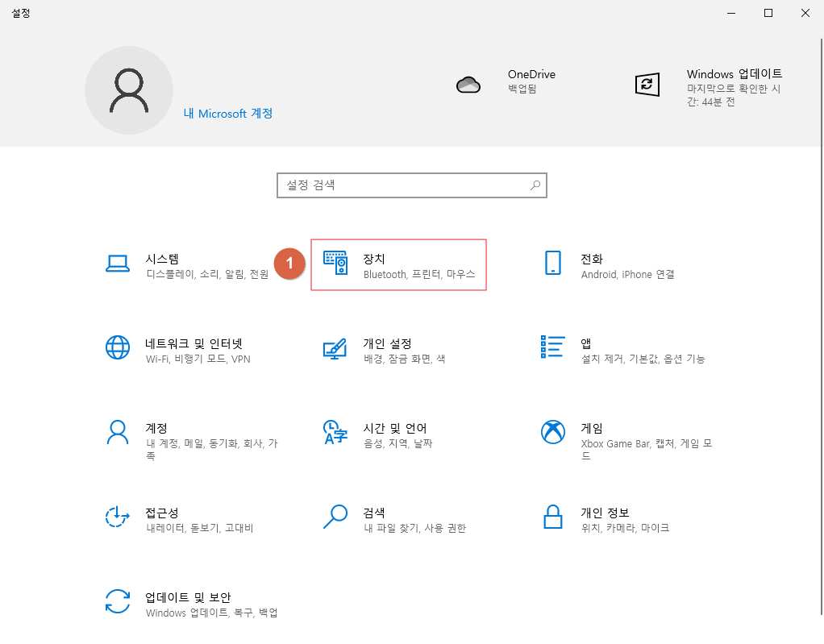Select the 개인 정보 title
The width and height of the screenshot is (824, 644).
[x=605, y=513]
